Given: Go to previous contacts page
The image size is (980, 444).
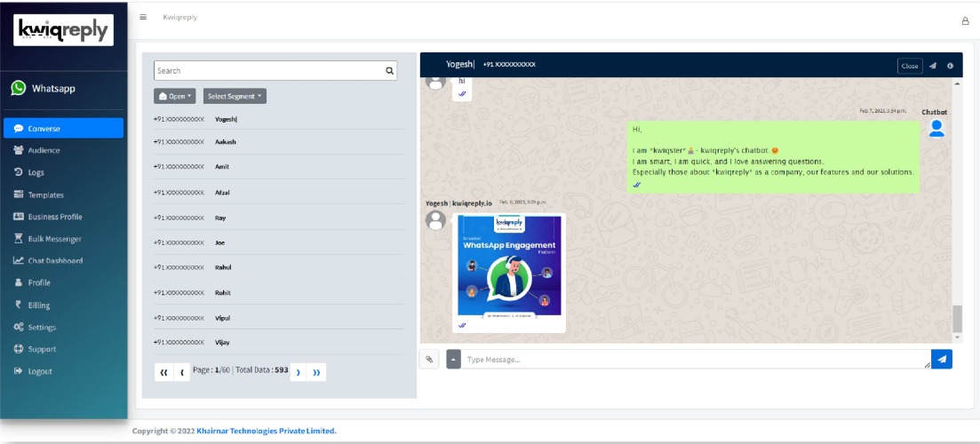Looking at the screenshot, I should [x=181, y=372].
